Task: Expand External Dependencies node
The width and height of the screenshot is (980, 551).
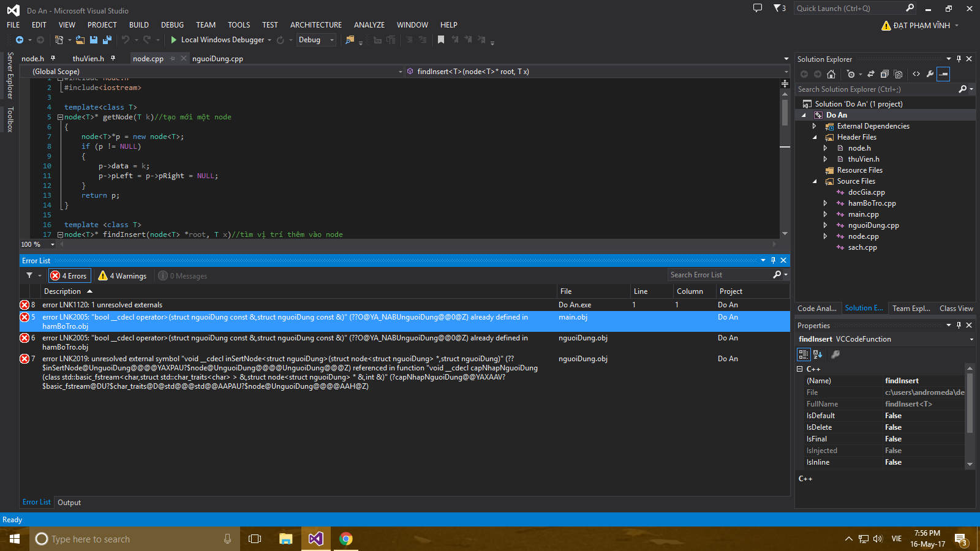Action: (x=814, y=126)
